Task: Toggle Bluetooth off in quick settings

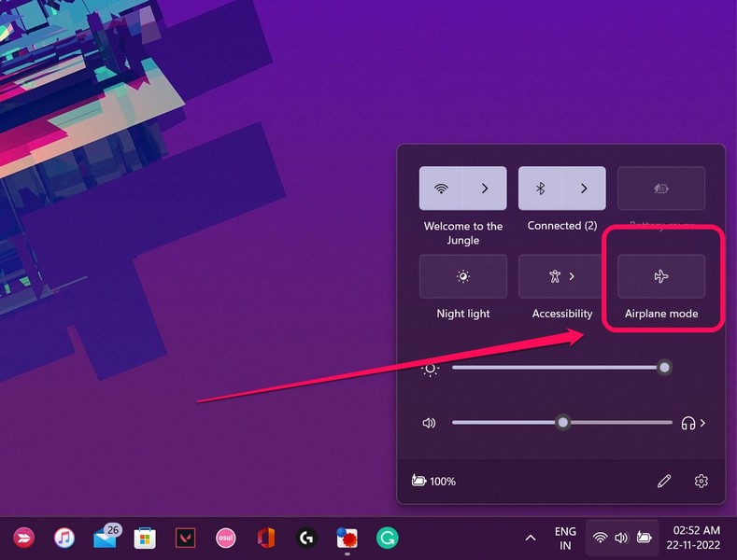Action: tap(540, 189)
